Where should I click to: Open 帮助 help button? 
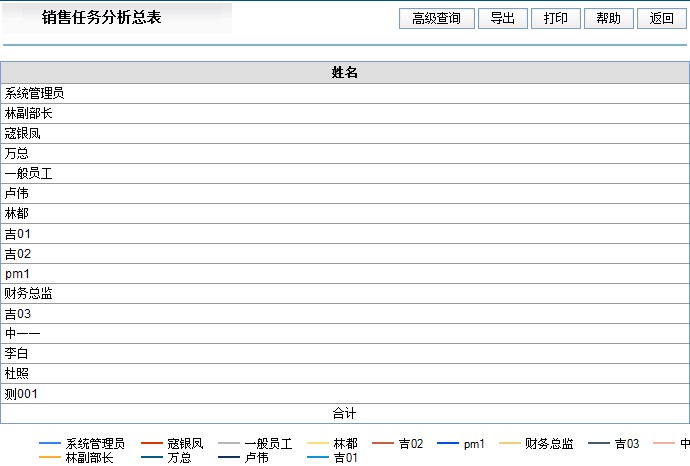coord(608,18)
